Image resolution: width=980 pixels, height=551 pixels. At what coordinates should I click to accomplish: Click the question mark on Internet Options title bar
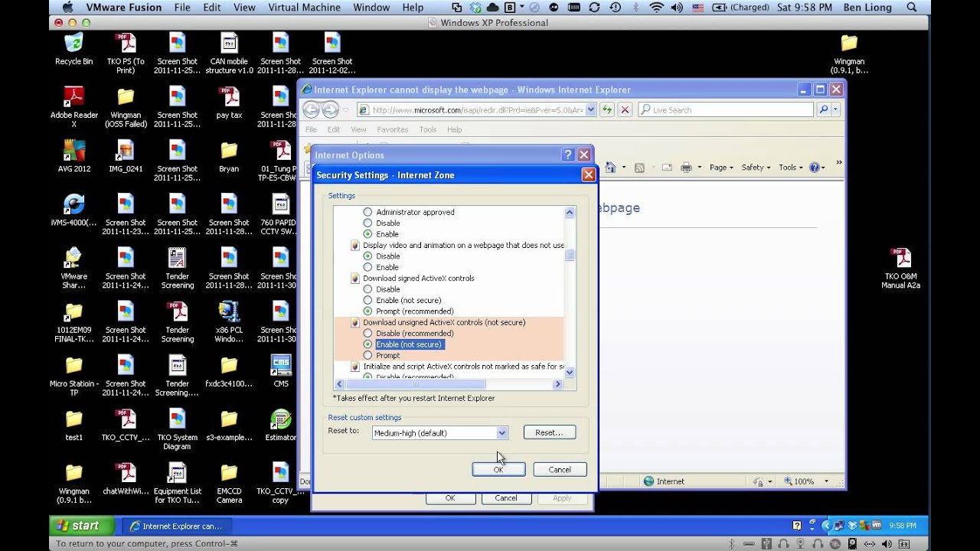tap(568, 155)
